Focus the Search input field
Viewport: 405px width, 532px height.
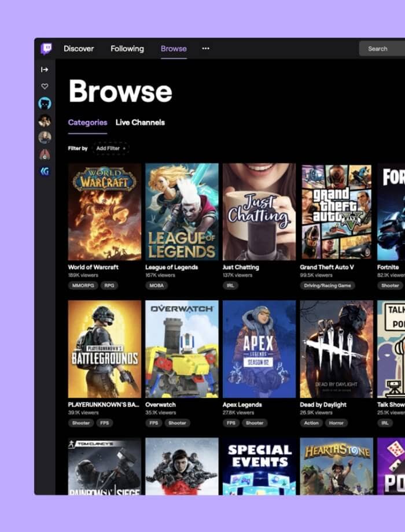click(382, 49)
